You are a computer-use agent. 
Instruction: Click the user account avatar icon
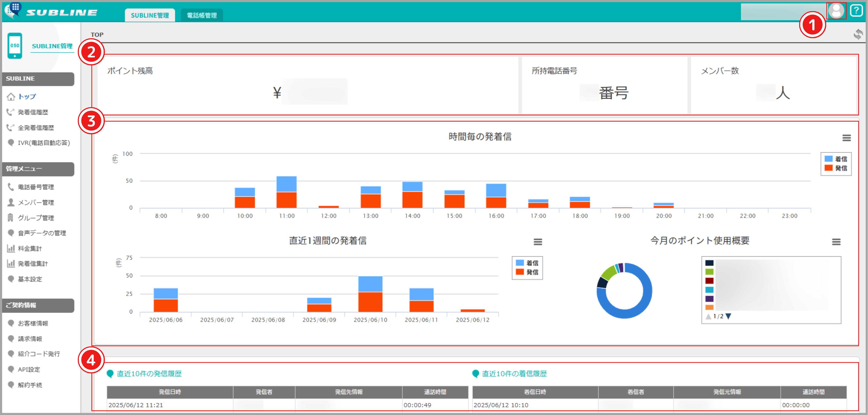tap(836, 11)
